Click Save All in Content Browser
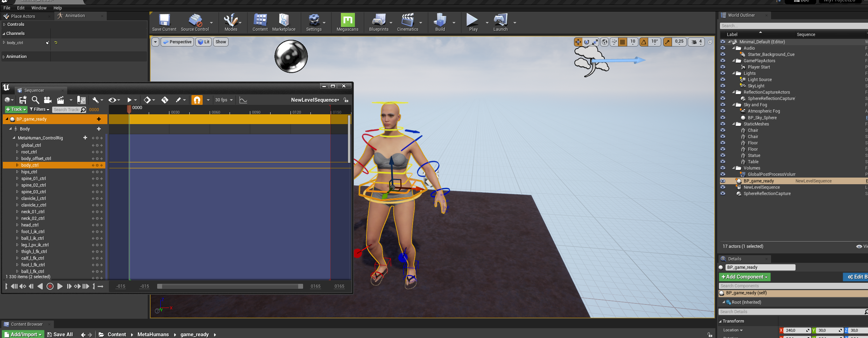This screenshot has height=338, width=868. pyautogui.click(x=60, y=335)
